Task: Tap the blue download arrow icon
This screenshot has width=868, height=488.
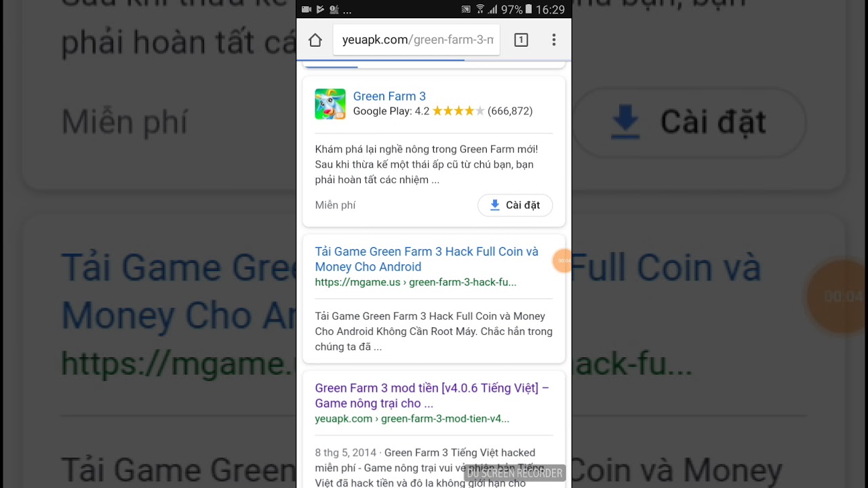Action: [x=495, y=205]
